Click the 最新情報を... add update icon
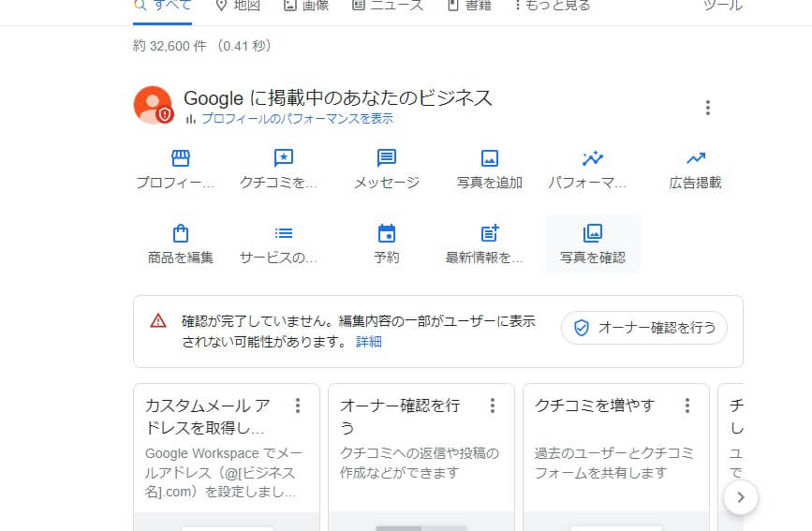The width and height of the screenshot is (812, 531). point(490,233)
